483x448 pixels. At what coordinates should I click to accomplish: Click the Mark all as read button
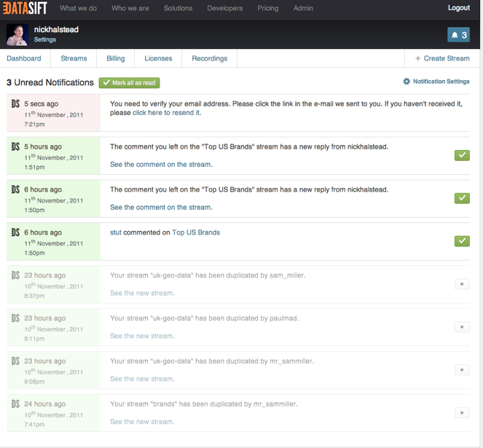pyautogui.click(x=130, y=83)
